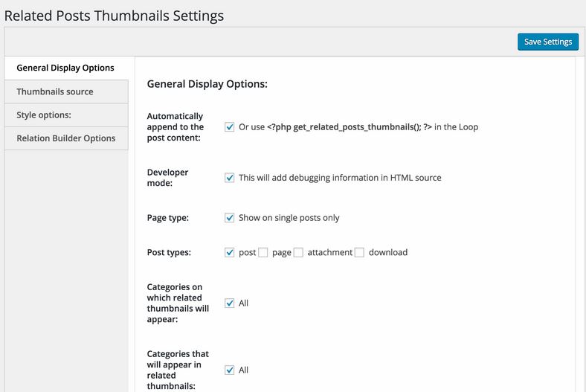The height and width of the screenshot is (392, 586).
Task: Toggle All for categories in related thumbnails
Action: click(230, 370)
